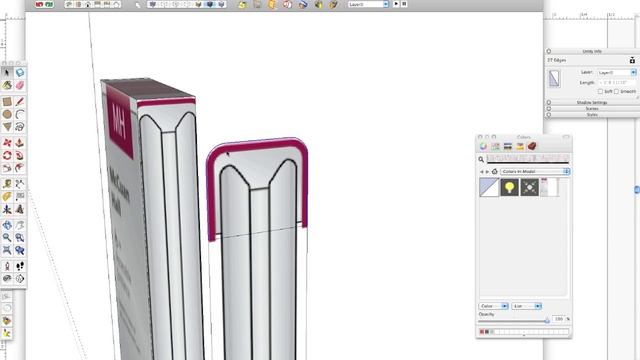The height and width of the screenshot is (360, 640).
Task: Select the Pan hand tool
Action: click(20, 225)
